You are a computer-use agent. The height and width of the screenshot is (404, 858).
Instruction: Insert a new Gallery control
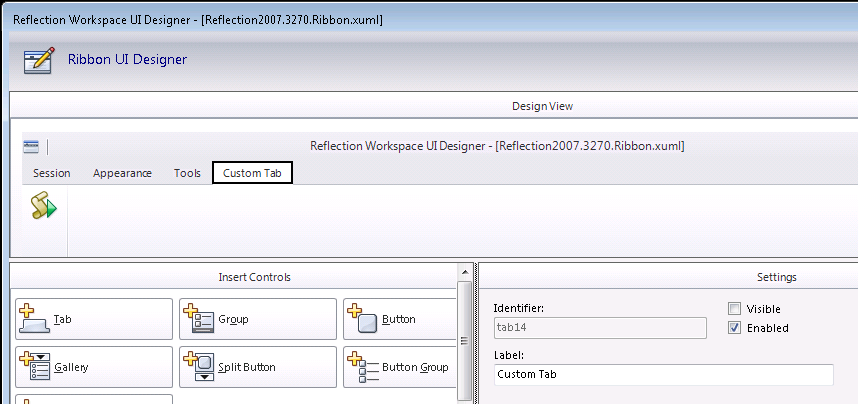click(94, 367)
